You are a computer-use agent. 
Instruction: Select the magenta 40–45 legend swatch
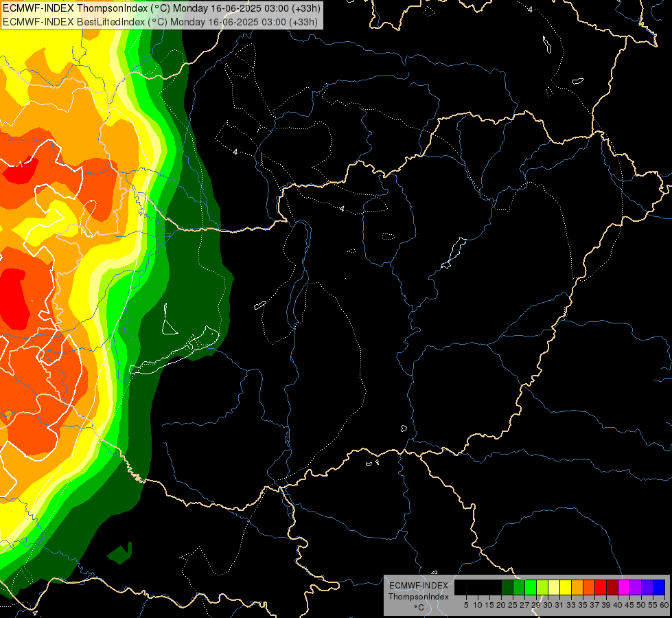click(x=624, y=587)
